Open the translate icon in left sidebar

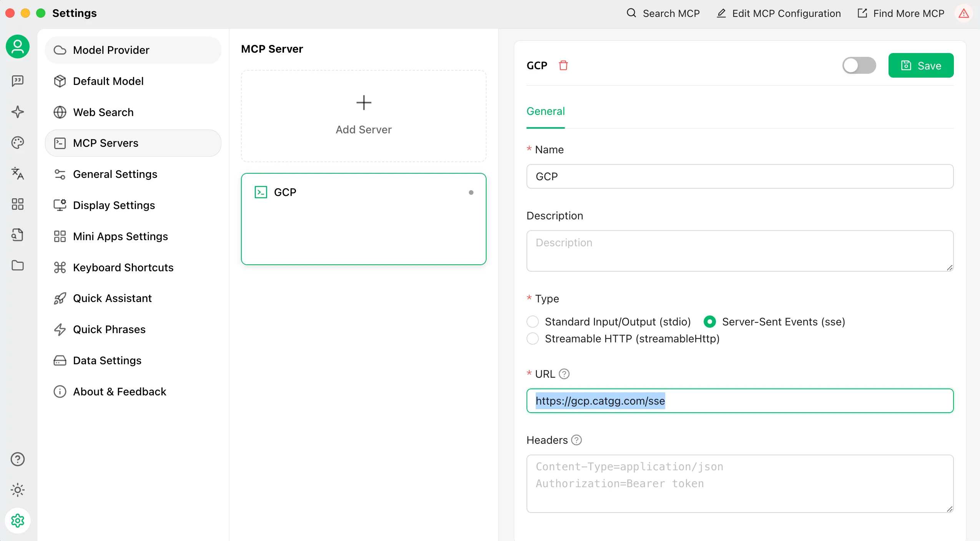click(x=18, y=173)
